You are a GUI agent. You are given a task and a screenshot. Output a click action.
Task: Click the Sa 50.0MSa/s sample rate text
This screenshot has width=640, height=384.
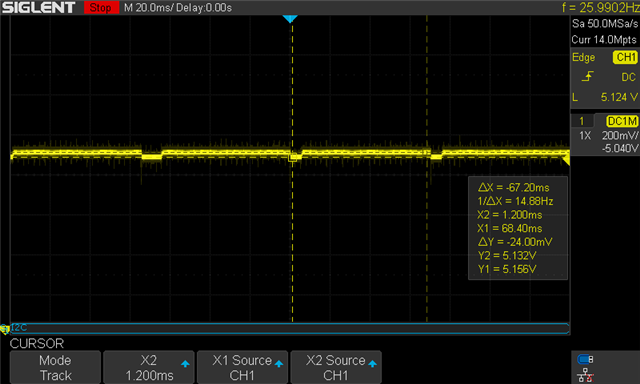click(x=605, y=24)
